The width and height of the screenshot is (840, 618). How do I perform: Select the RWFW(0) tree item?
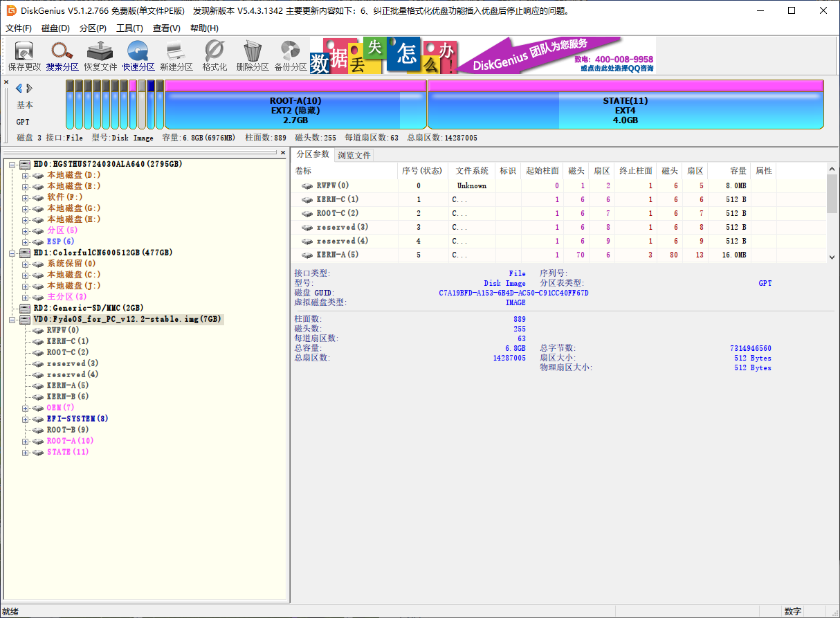click(63, 330)
